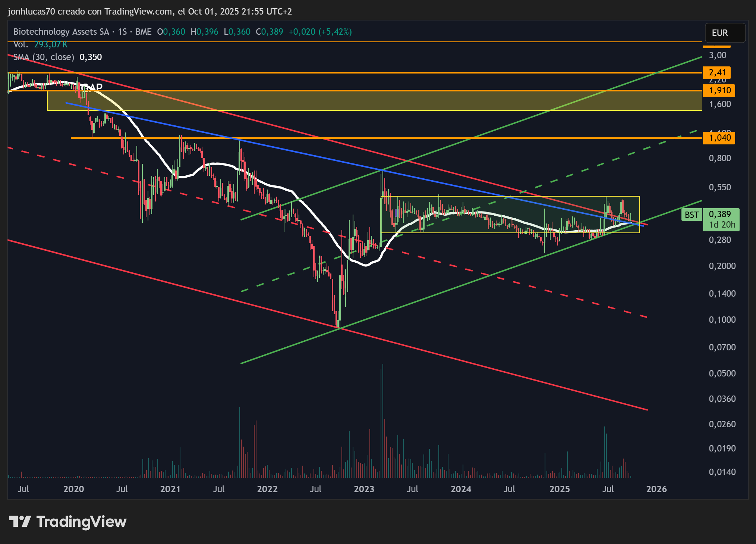Click the 0,1000 price scale value

point(722,320)
